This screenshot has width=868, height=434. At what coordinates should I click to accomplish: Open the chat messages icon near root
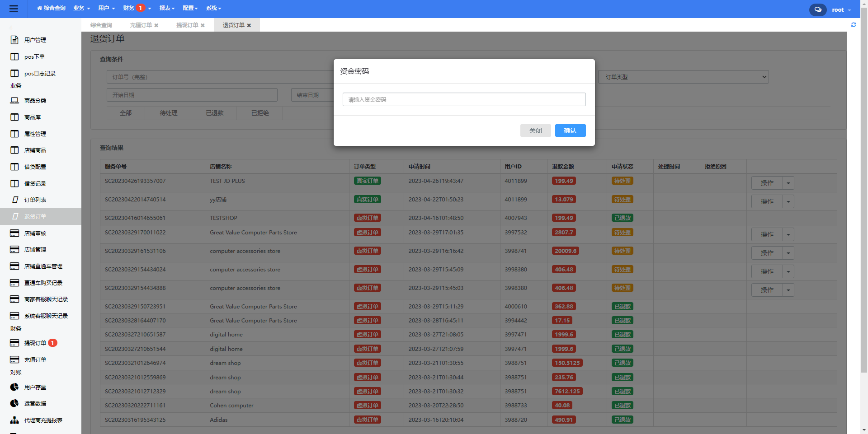pyautogui.click(x=818, y=9)
